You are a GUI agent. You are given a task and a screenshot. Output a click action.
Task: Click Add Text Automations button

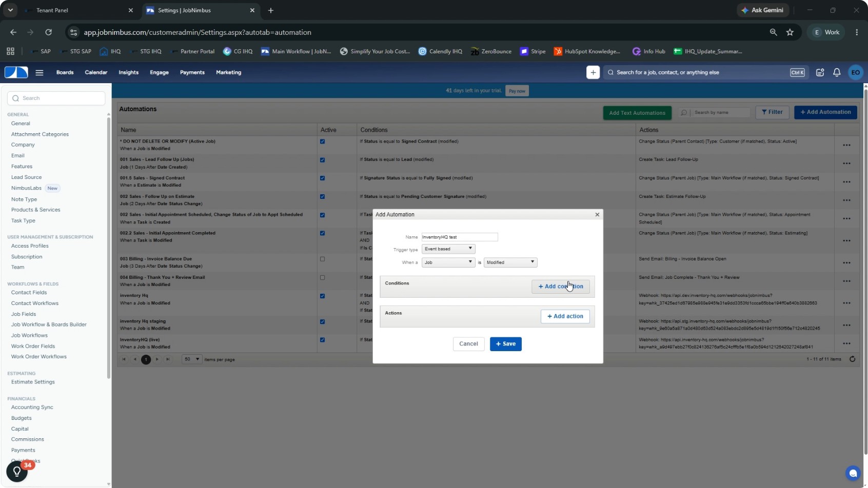pyautogui.click(x=637, y=113)
